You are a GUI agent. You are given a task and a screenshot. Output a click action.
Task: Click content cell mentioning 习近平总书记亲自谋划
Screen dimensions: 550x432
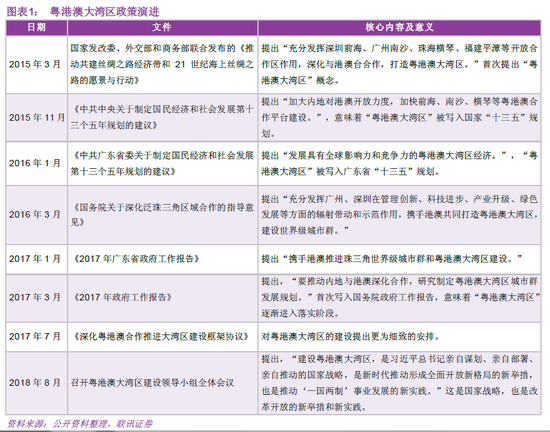point(400,383)
